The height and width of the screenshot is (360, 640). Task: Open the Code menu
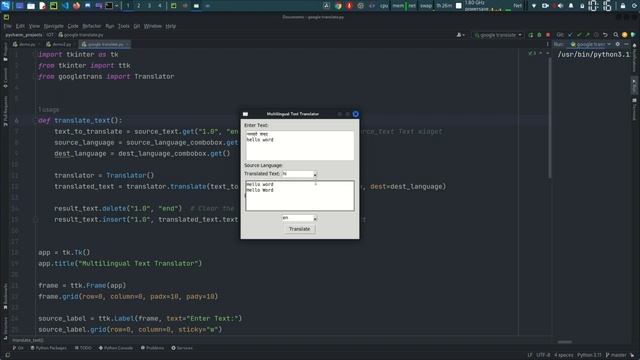click(73, 26)
